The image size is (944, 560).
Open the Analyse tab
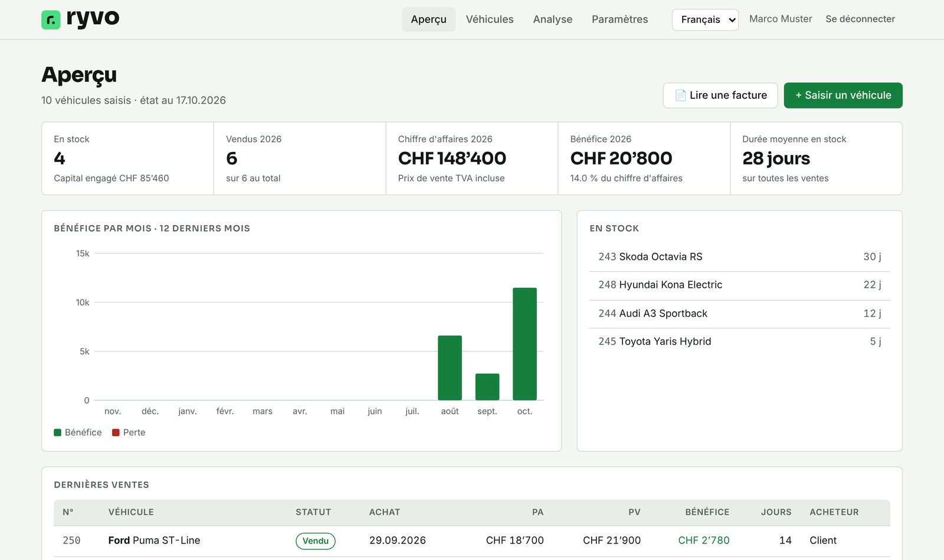point(553,19)
